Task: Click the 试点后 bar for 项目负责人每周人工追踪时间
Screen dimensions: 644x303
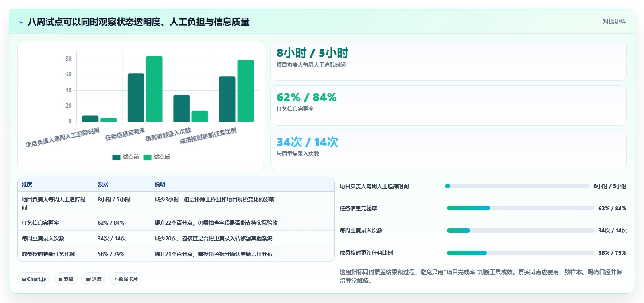Action: coord(109,120)
